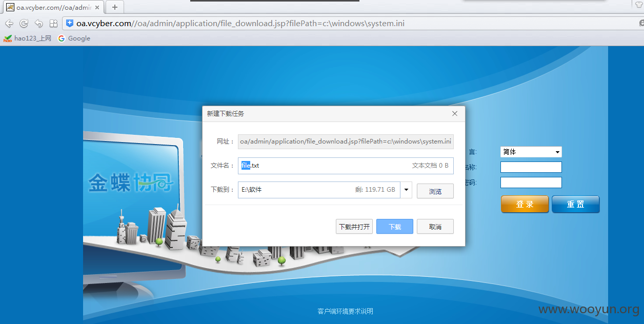
Task: Click the username input on login form
Action: [x=531, y=167]
